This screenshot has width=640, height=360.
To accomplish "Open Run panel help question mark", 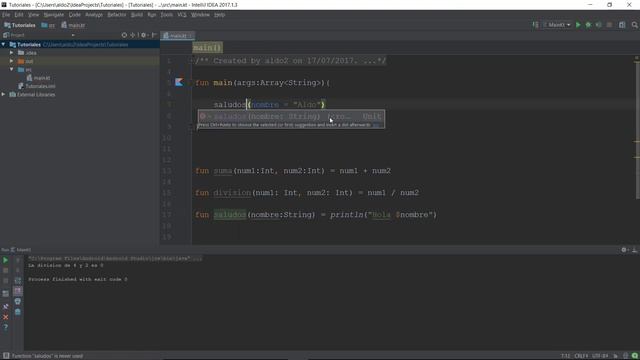I will pos(5,327).
